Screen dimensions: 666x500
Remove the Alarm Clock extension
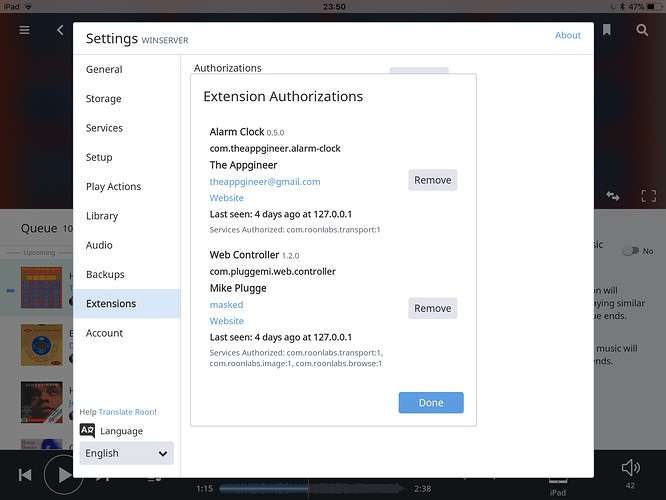[432, 180]
